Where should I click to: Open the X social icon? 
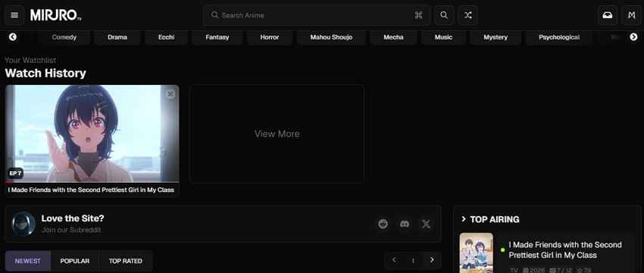click(427, 224)
